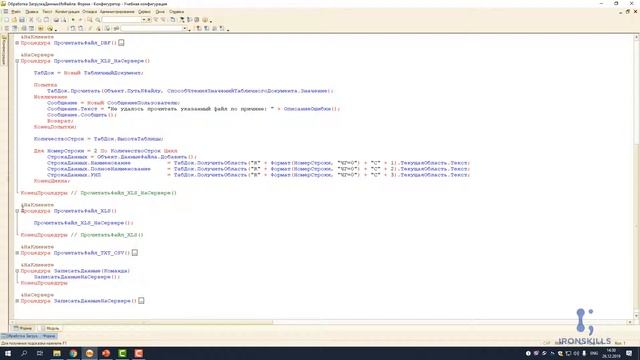This screenshot has height=360, width=640.
Task: Open the Windows Start menu
Action: tap(8, 353)
